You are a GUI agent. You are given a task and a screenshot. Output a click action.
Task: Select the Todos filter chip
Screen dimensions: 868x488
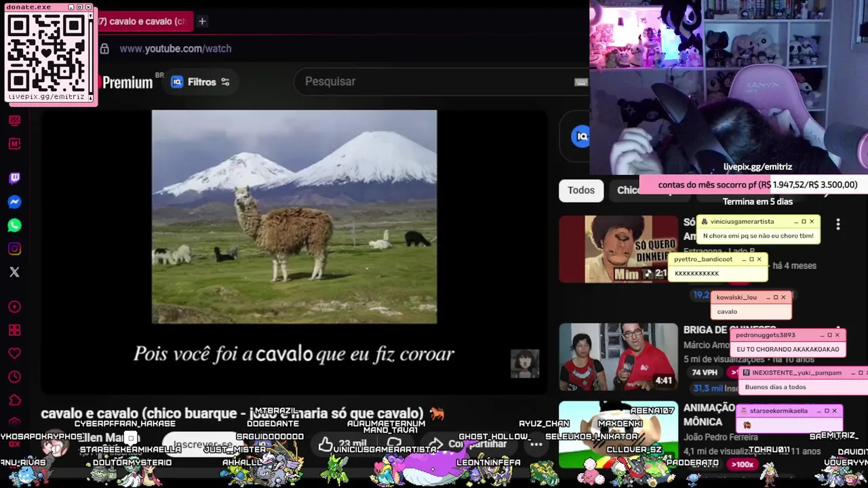point(581,190)
